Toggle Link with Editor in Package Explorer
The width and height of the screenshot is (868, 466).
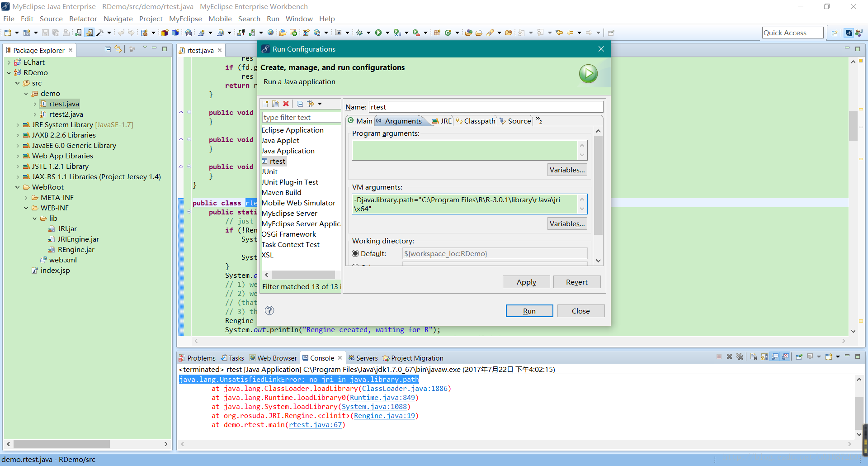[118, 49]
